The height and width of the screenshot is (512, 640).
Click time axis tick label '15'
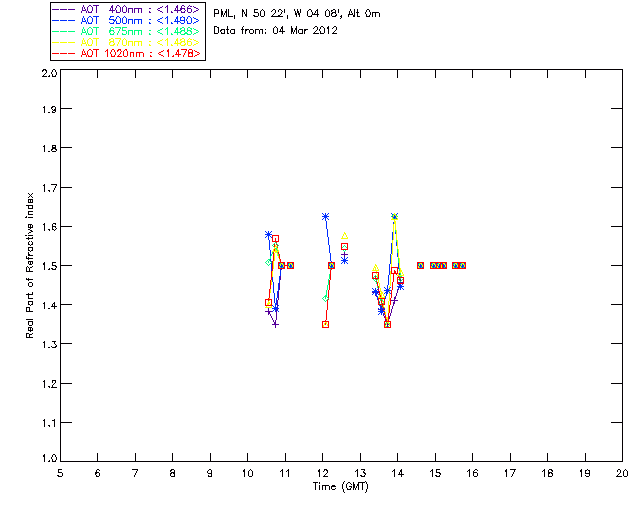[435, 473]
